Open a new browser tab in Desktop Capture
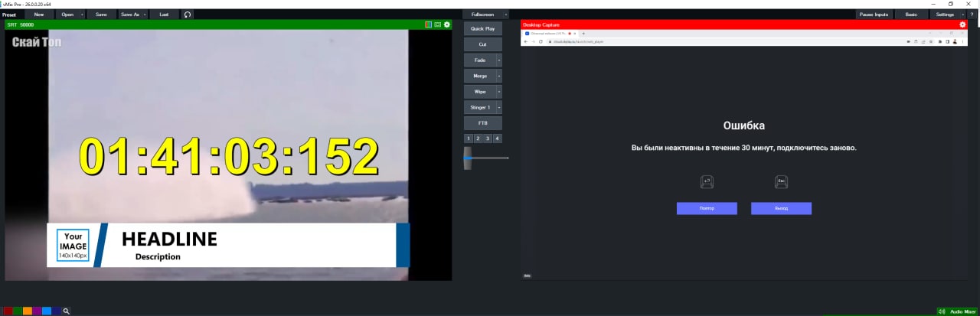 (583, 34)
